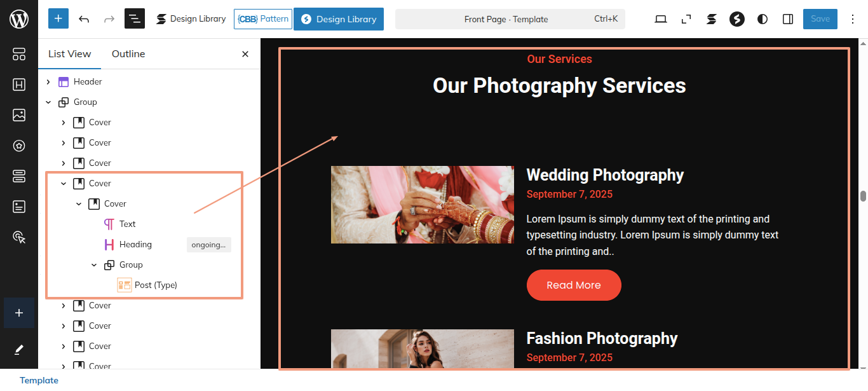This screenshot has height=391, width=868.
Task: Open the Styles half-circle panel
Action: pos(763,19)
